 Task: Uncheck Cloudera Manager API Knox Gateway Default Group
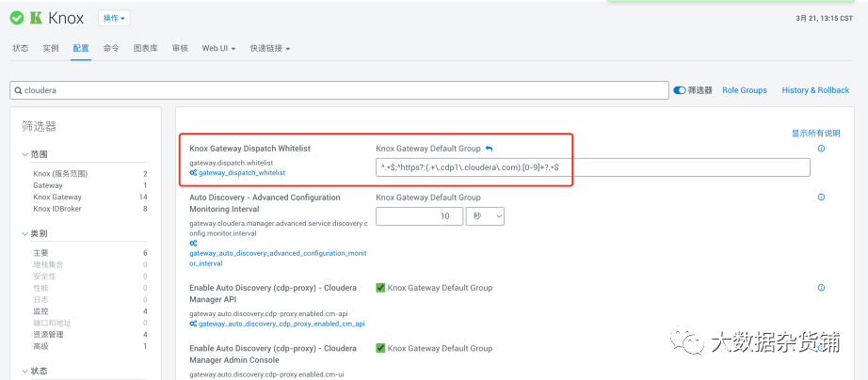coord(380,288)
